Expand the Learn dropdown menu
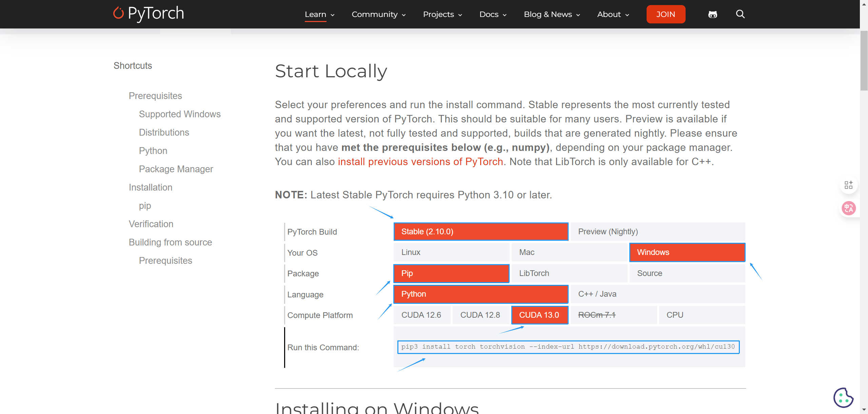Image resolution: width=868 pixels, height=414 pixels. tap(319, 14)
